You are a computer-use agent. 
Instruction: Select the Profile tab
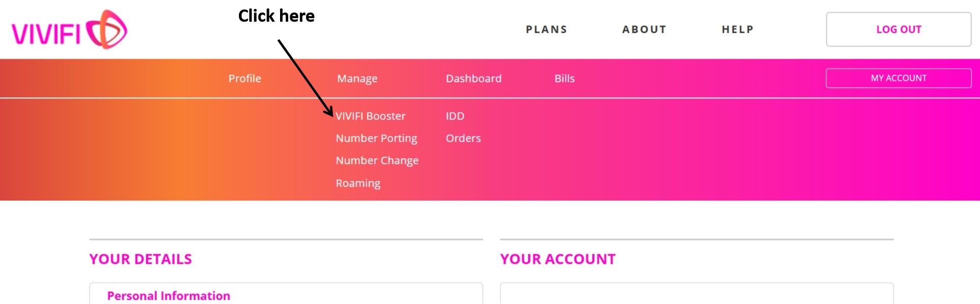(x=244, y=79)
